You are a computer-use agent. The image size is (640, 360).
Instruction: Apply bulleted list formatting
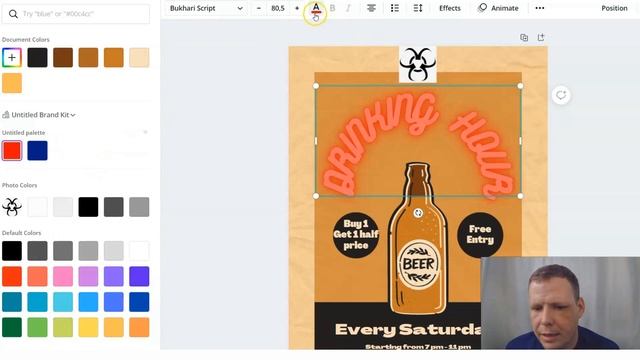[x=395, y=8]
